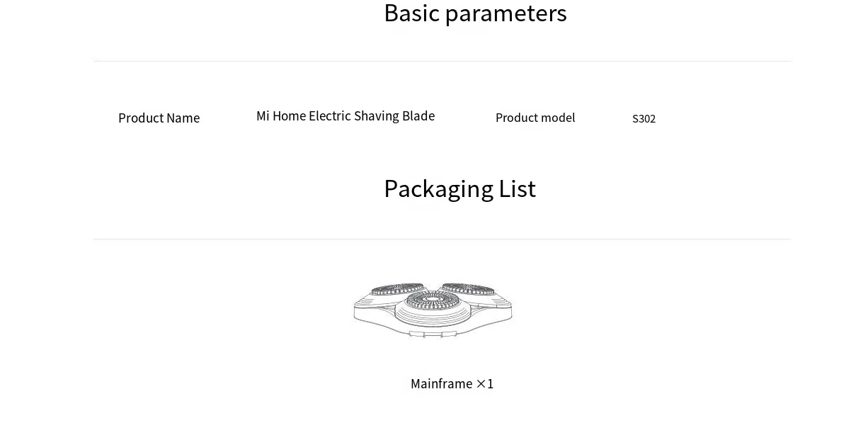Click the word "Shaving" in the product name
This screenshot has height=445, width=868.
[x=376, y=116]
